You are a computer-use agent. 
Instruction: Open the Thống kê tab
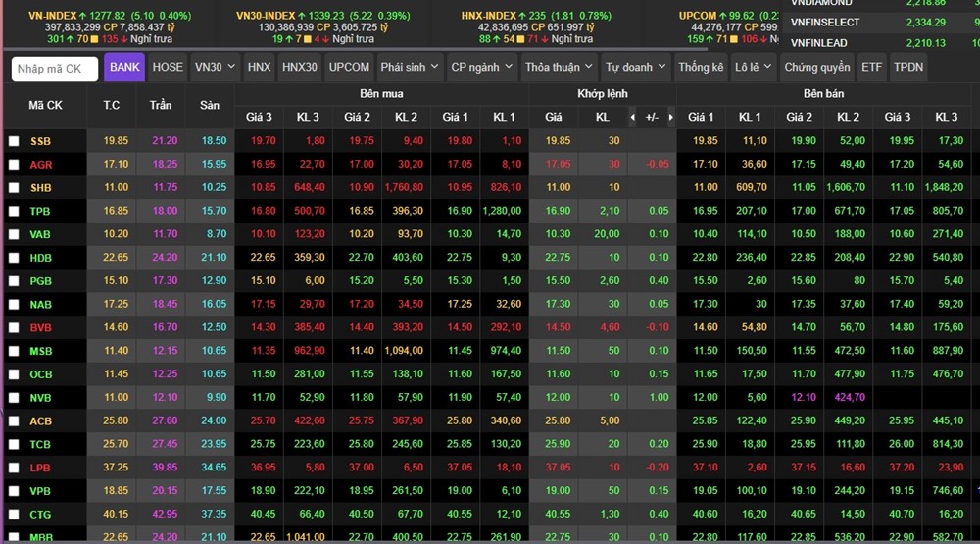[701, 67]
